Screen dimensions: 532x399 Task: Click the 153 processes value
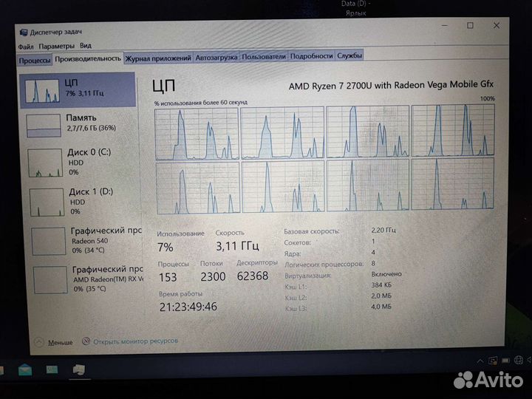[x=168, y=277]
